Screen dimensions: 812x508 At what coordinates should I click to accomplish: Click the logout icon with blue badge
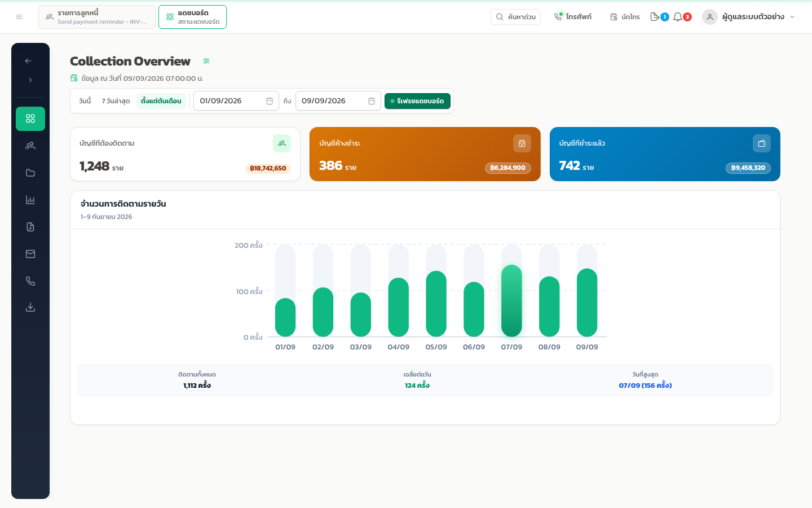click(655, 17)
